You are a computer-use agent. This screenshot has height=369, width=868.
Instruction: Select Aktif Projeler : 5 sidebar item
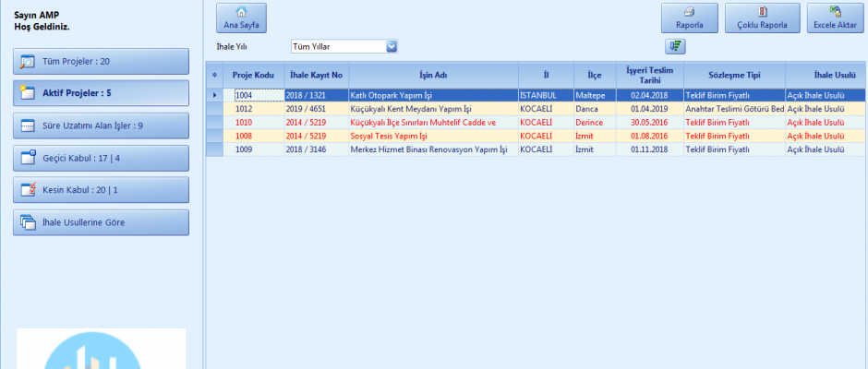(x=102, y=93)
